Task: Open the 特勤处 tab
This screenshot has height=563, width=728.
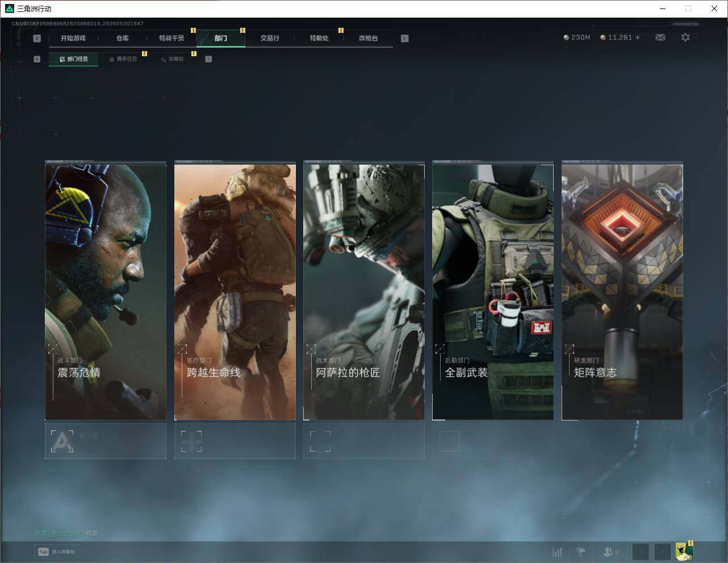Action: point(319,38)
